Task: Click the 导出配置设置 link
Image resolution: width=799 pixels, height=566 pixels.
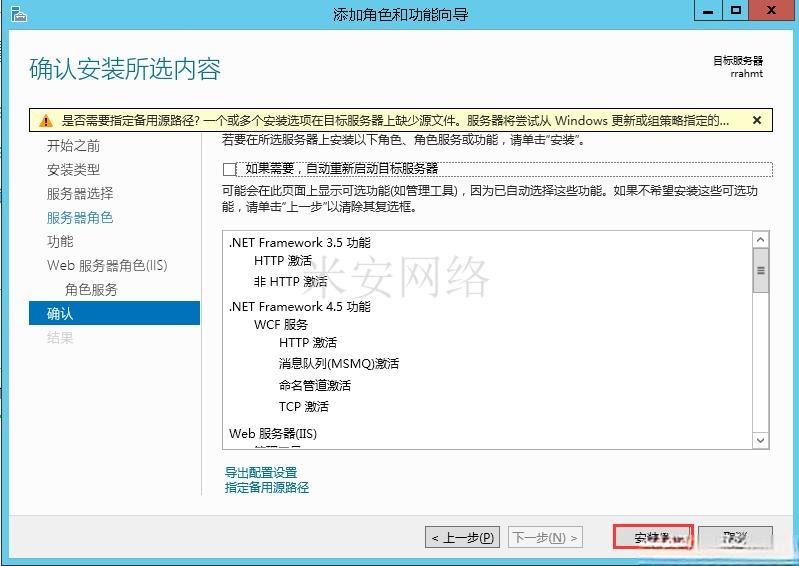Action: coord(261,472)
